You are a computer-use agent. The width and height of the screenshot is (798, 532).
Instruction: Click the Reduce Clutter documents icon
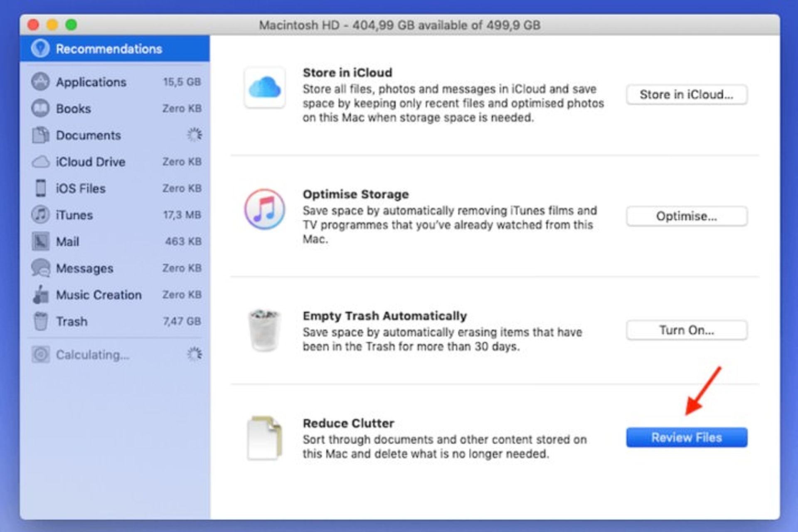pyautogui.click(x=265, y=438)
